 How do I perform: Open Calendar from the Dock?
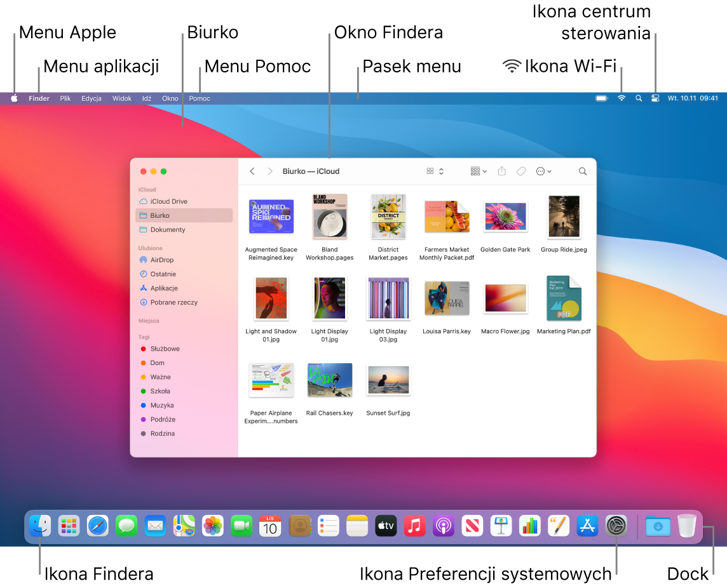[x=270, y=526]
